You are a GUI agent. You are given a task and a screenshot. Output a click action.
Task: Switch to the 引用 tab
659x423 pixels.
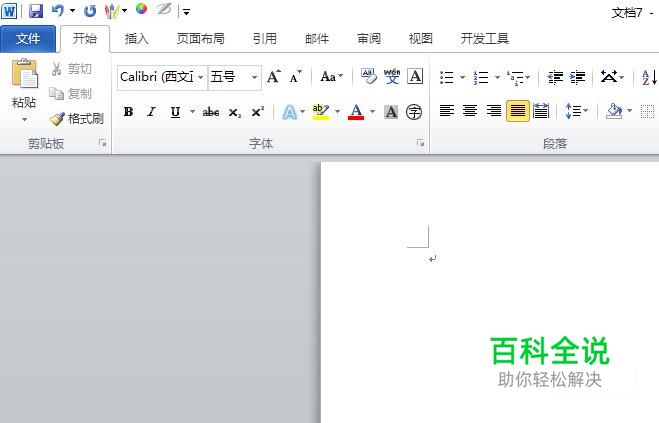point(264,39)
